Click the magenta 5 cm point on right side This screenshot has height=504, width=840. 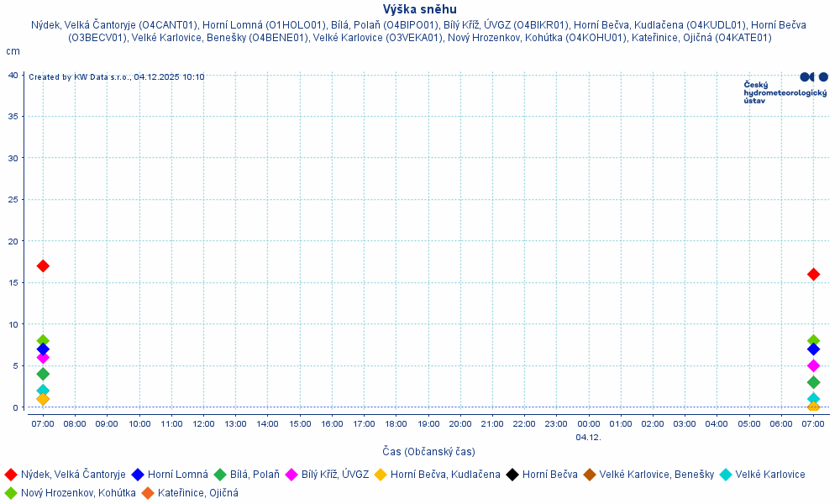pyautogui.click(x=813, y=365)
